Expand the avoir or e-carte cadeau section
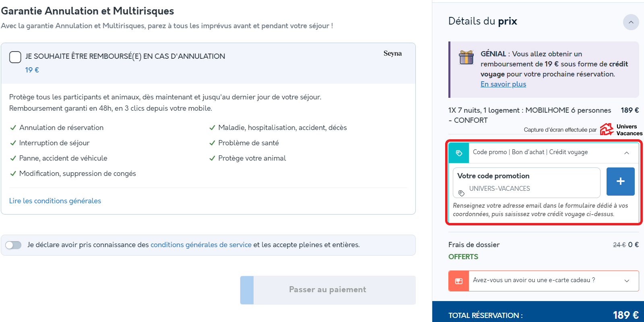This screenshot has width=644, height=322. (x=627, y=281)
